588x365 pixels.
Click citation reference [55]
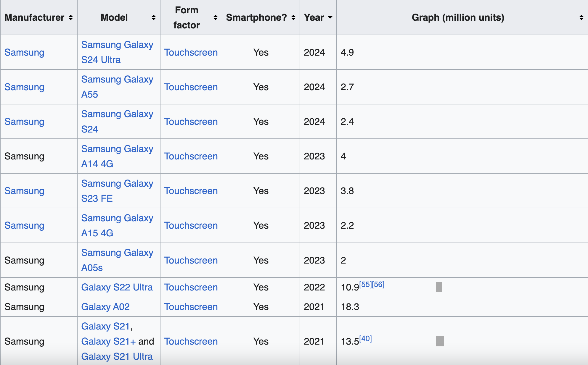[365, 285]
